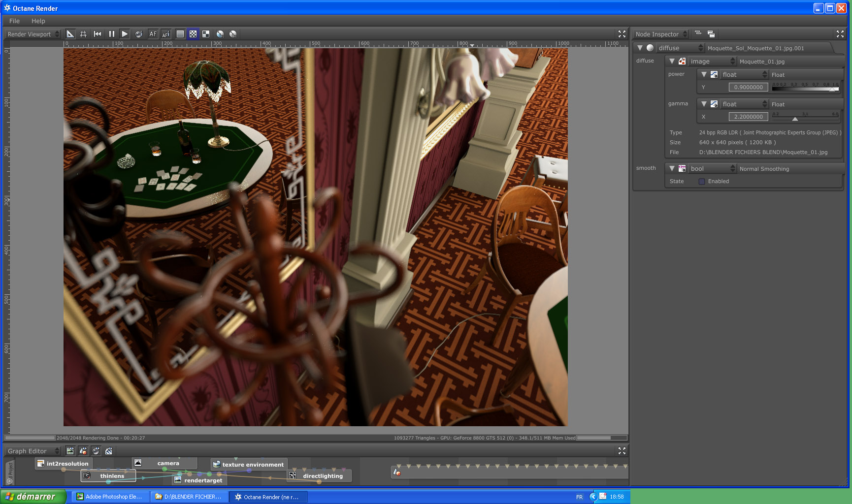The image size is (852, 504).
Task: Click the first Graph Editor toolbar icon
Action: pyautogui.click(x=70, y=451)
